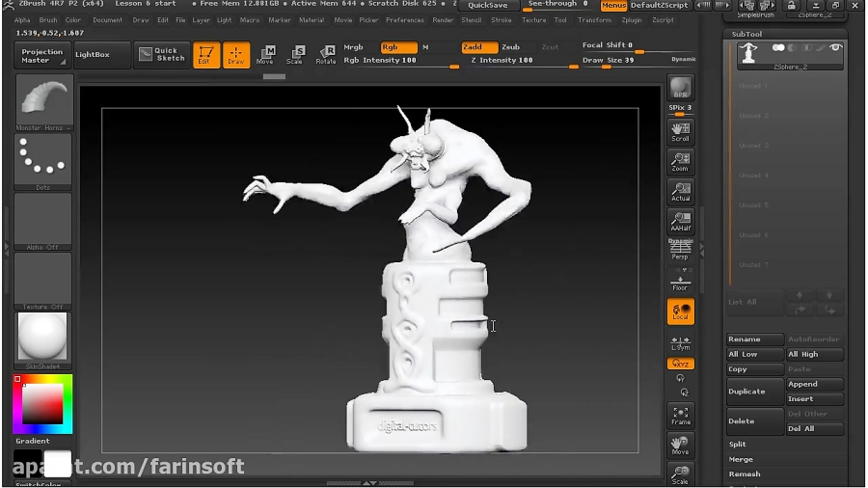
Task: Open the Material menu
Action: coord(312,20)
